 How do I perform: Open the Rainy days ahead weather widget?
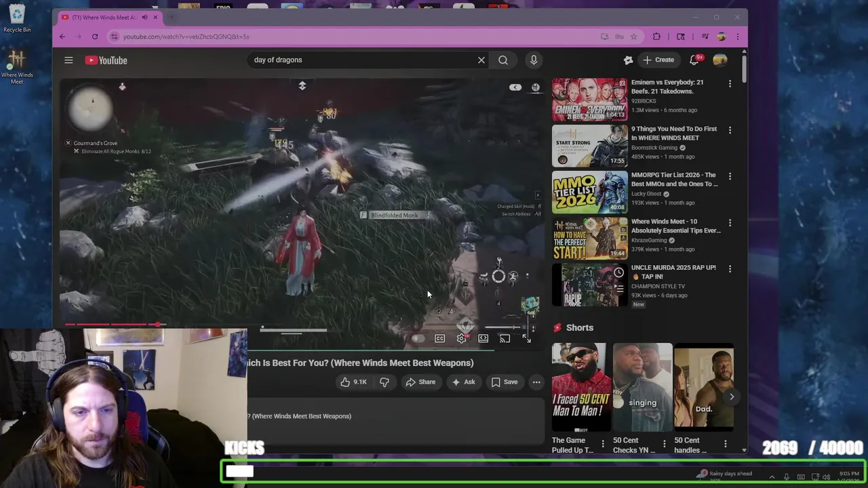click(726, 474)
